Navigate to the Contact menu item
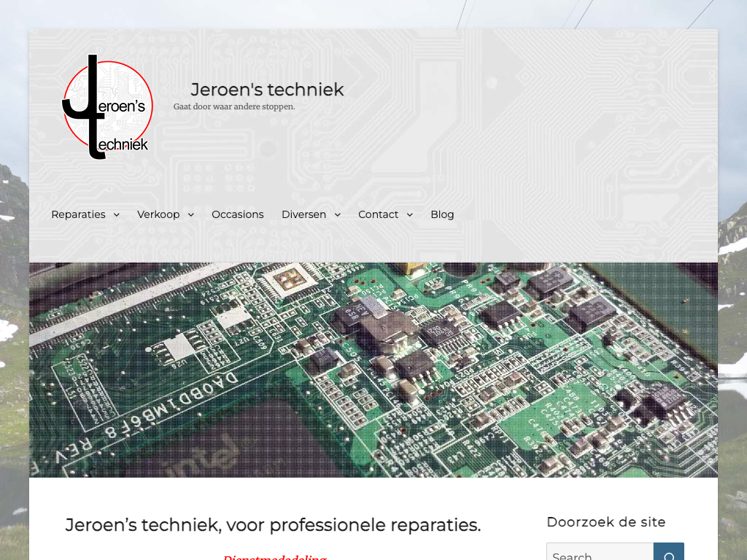The image size is (747, 560). click(x=378, y=214)
